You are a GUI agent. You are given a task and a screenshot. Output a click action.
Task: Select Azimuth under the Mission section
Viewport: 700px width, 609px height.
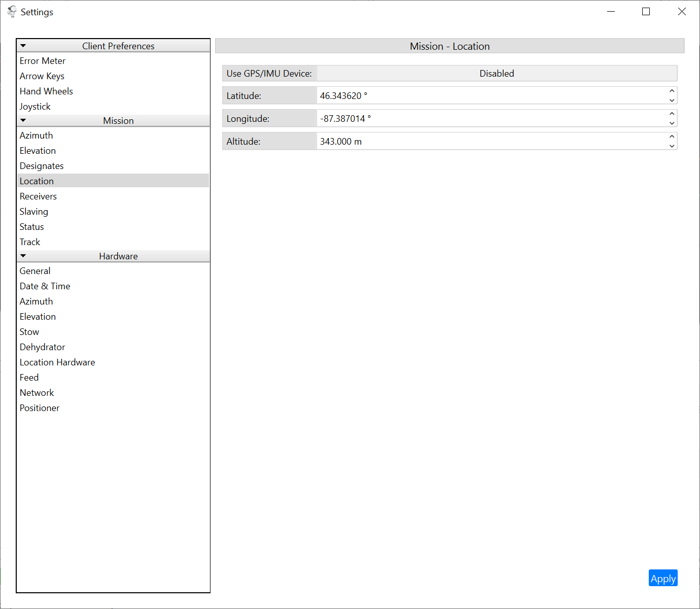[x=113, y=136]
